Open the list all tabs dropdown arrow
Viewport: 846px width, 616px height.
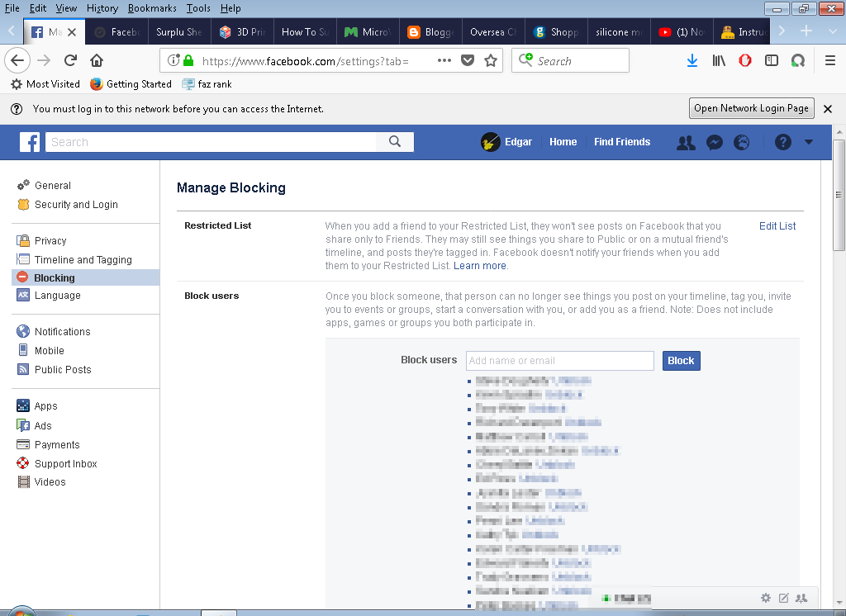pos(833,32)
